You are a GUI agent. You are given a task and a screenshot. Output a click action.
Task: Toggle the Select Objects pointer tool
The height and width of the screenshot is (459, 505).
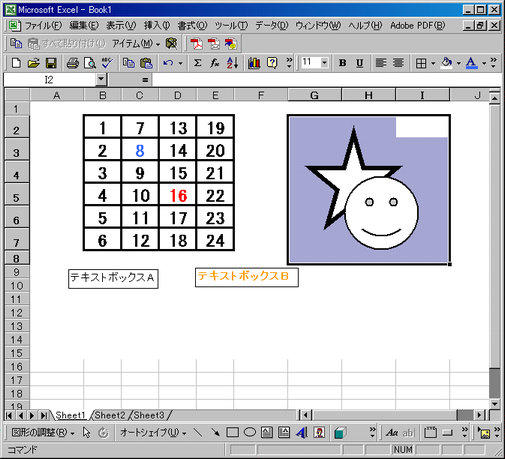point(87,433)
